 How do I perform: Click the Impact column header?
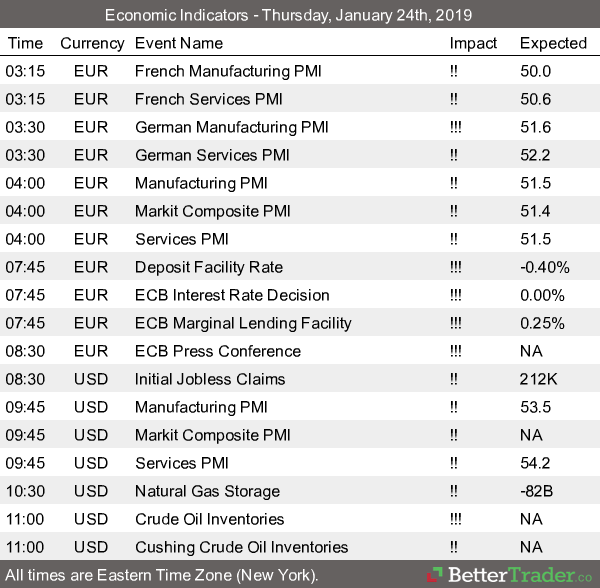coord(473,43)
